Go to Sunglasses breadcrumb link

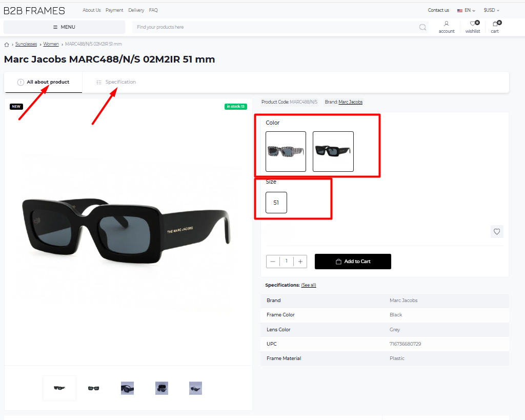pos(26,44)
